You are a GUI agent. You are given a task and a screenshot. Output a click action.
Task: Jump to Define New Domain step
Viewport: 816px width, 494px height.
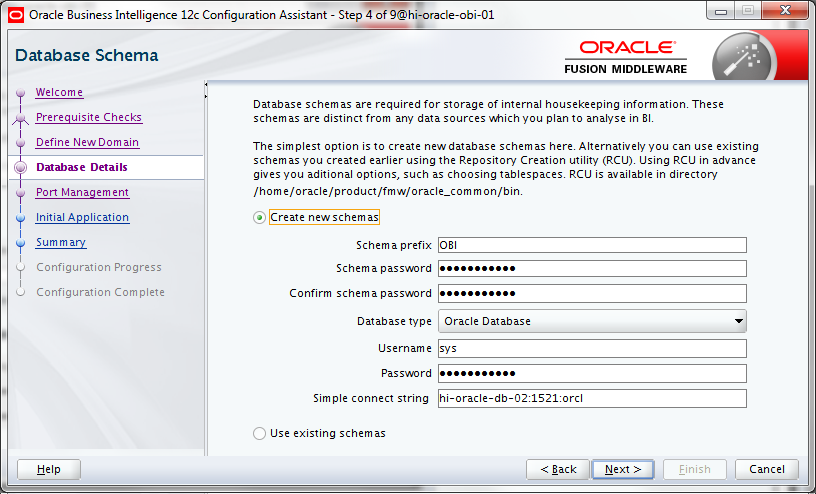click(87, 142)
